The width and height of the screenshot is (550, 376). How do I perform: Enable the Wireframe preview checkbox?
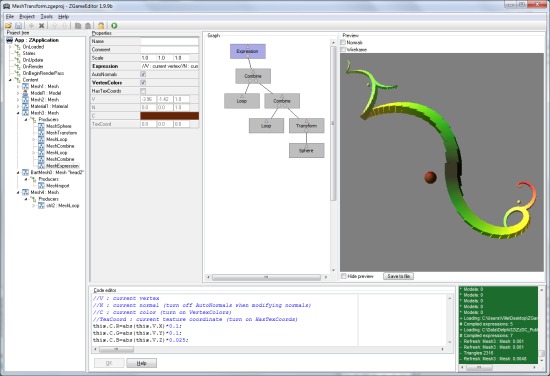click(343, 50)
